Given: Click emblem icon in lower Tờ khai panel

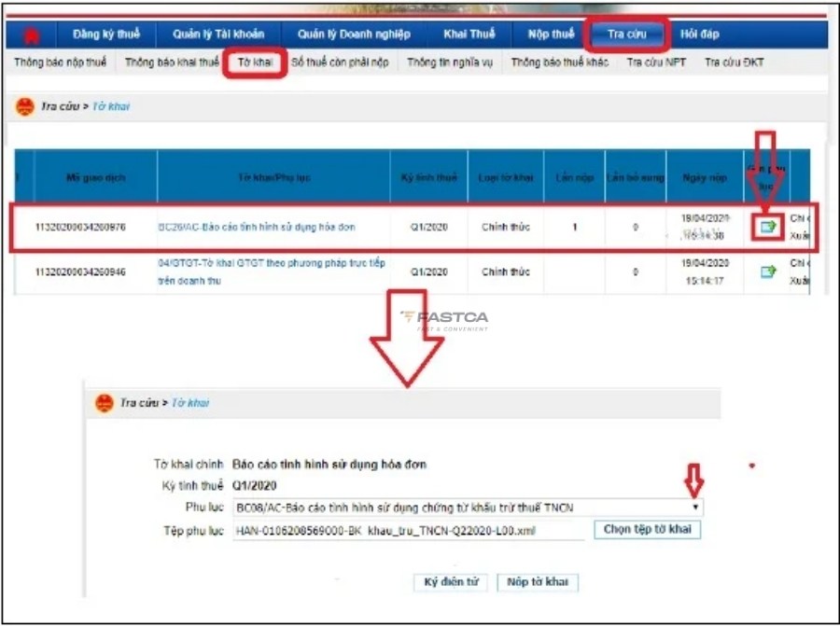Looking at the screenshot, I should [105, 403].
